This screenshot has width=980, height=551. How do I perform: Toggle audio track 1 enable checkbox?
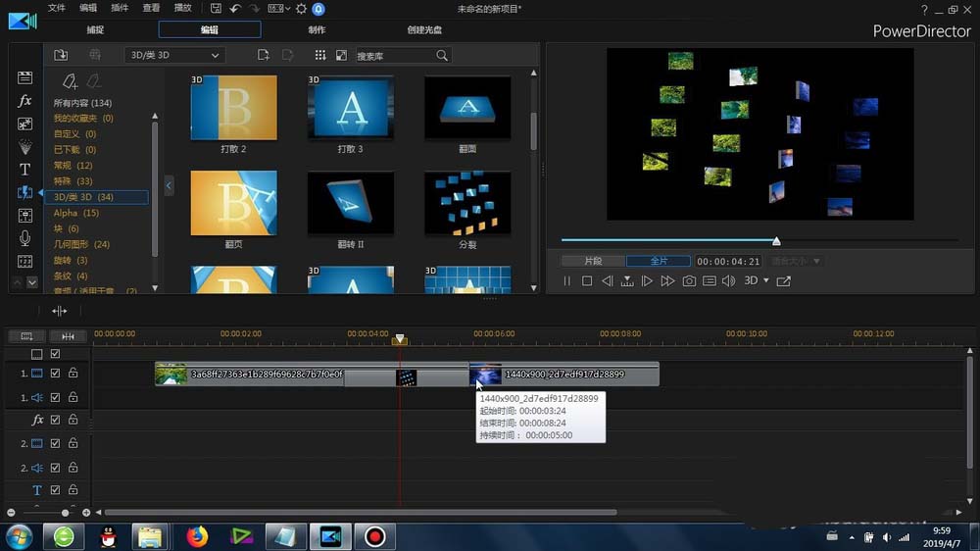coord(55,397)
